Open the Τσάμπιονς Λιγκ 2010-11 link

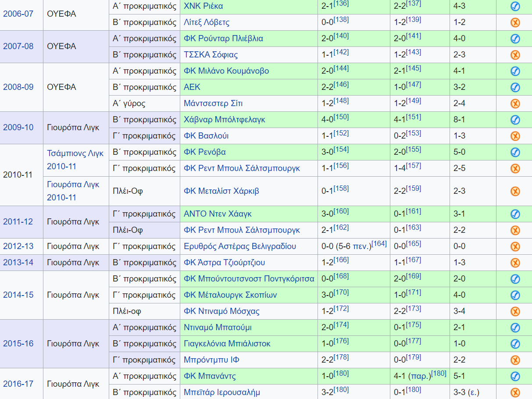75,160
